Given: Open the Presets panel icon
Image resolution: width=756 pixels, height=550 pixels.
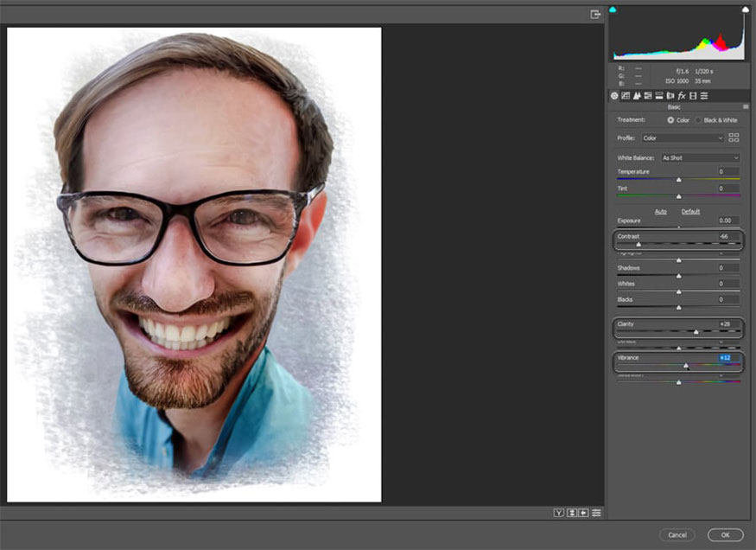Looking at the screenshot, I should (x=704, y=95).
